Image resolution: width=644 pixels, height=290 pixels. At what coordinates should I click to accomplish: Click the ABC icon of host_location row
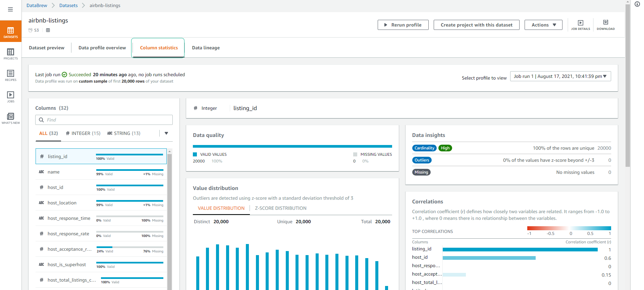[42, 203]
